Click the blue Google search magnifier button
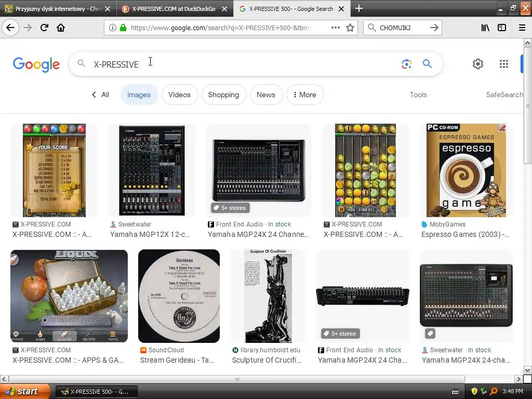Viewport: 532px width, 399px height. [x=427, y=63]
